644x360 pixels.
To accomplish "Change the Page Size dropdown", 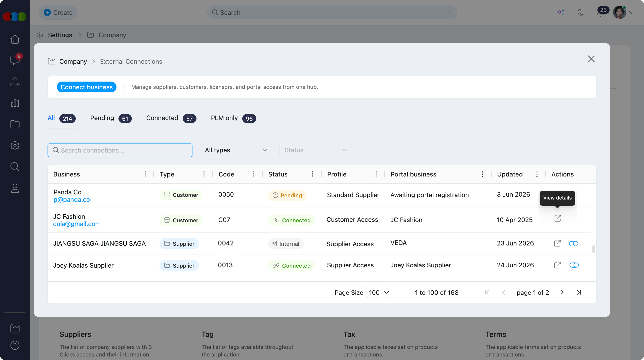I will pos(379,293).
